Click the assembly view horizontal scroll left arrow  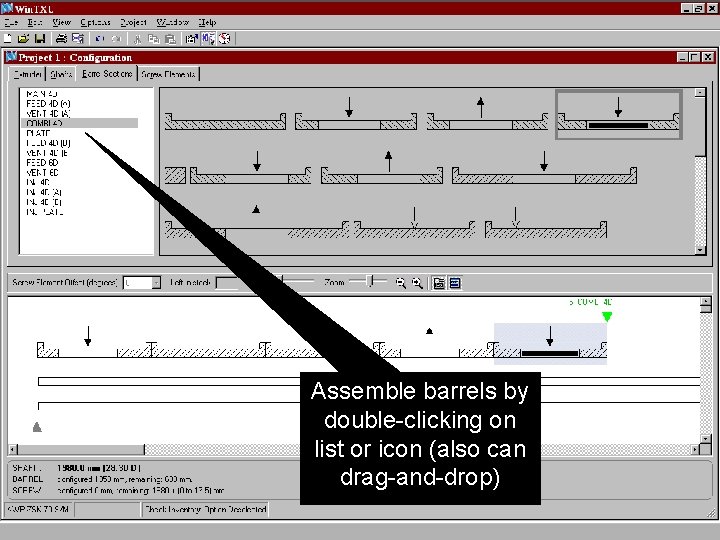(13, 450)
